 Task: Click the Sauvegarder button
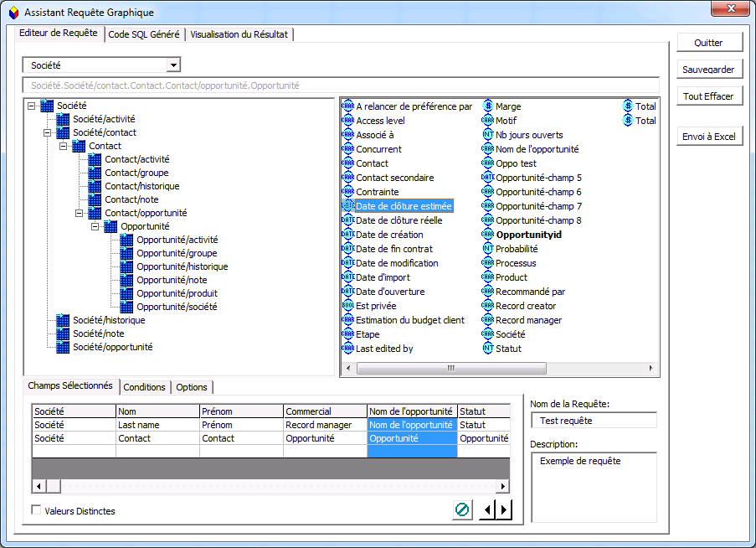tap(709, 70)
